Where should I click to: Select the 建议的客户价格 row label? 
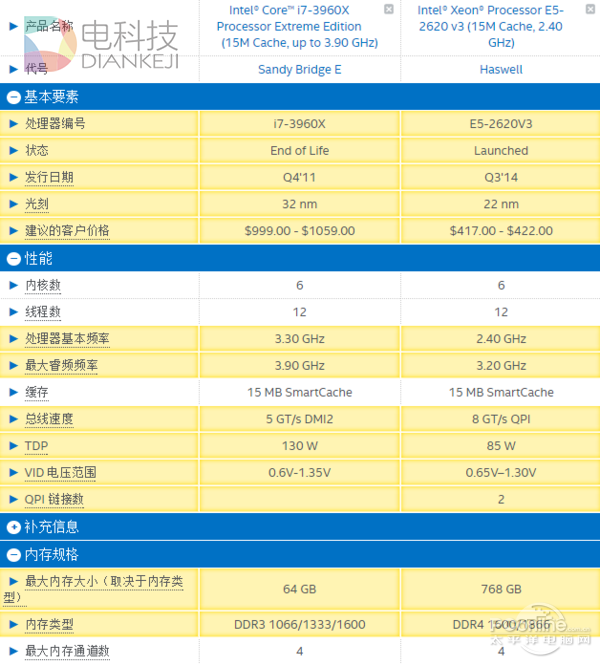(x=67, y=231)
